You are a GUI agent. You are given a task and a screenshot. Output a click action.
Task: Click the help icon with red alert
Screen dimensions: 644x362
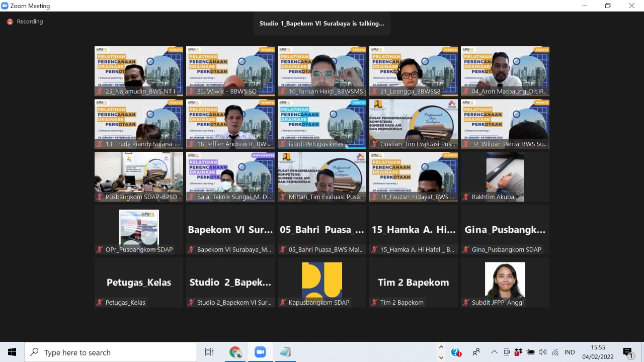click(x=456, y=352)
